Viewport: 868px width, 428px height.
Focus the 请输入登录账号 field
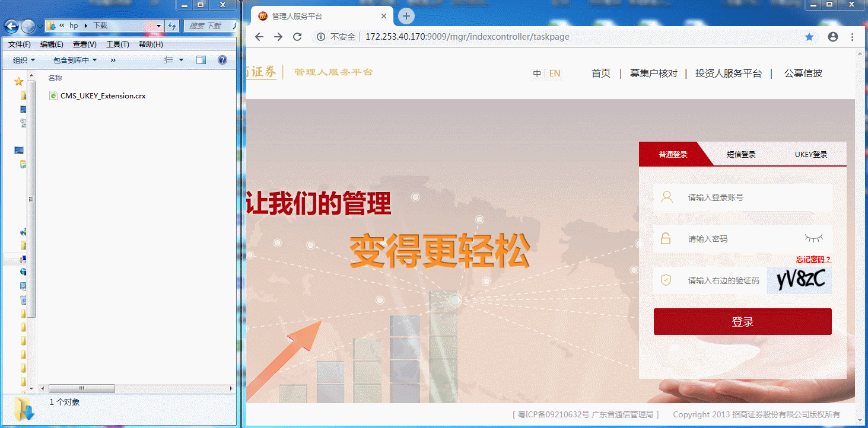pos(743,197)
